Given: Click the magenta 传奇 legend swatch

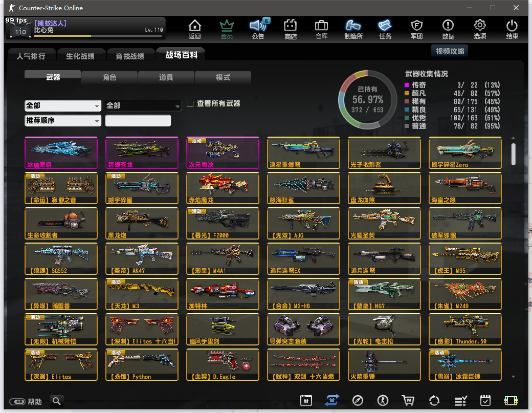Looking at the screenshot, I should (407, 85).
